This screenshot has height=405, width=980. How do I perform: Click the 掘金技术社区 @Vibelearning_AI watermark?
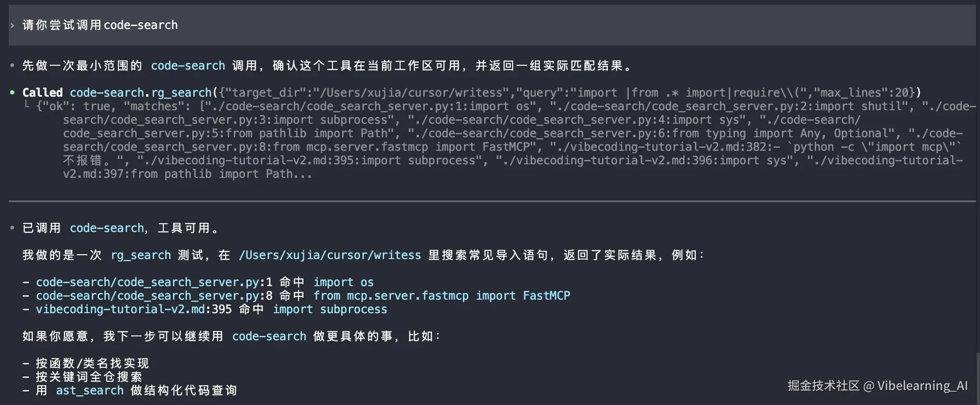pos(878,386)
